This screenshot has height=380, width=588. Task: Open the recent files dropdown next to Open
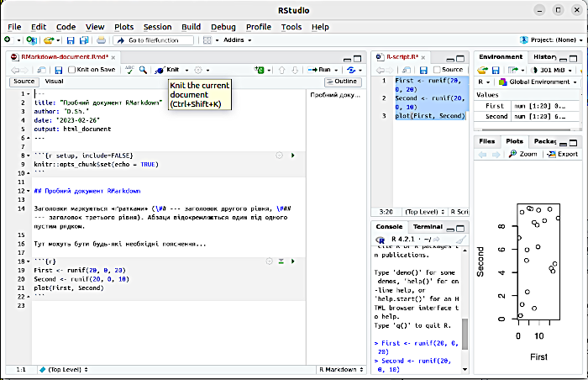[59, 40]
